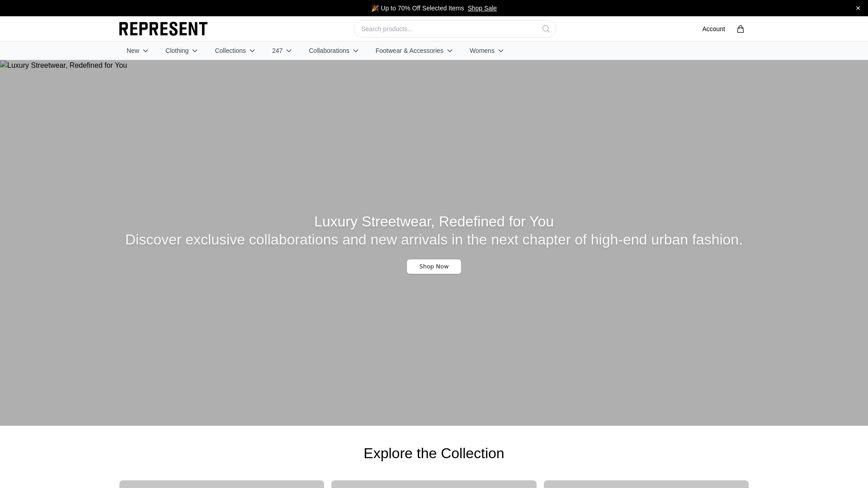Image resolution: width=868 pixels, height=488 pixels.
Task: Expand the 247 menu
Action: (282, 51)
